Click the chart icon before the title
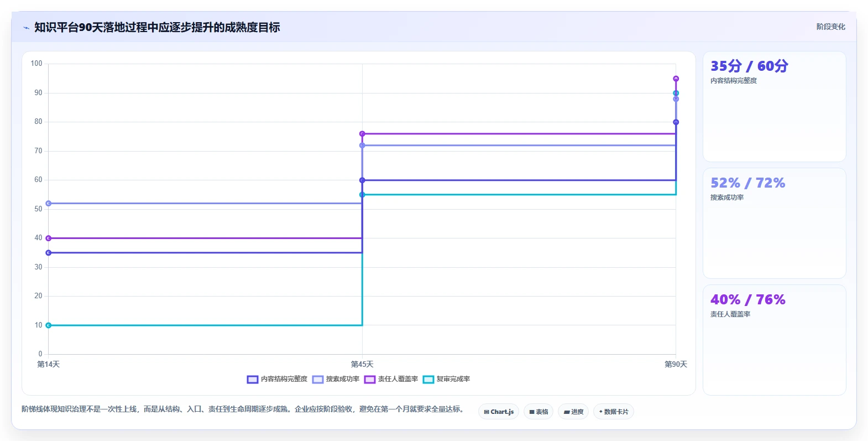 pos(26,28)
